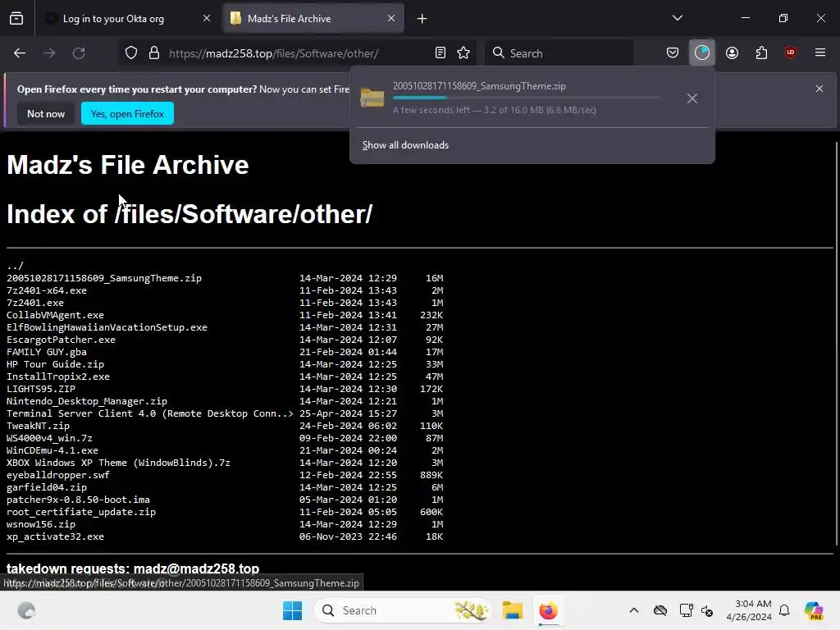
Task: Download WinCDEmu-4.1.exe
Action: (x=52, y=450)
